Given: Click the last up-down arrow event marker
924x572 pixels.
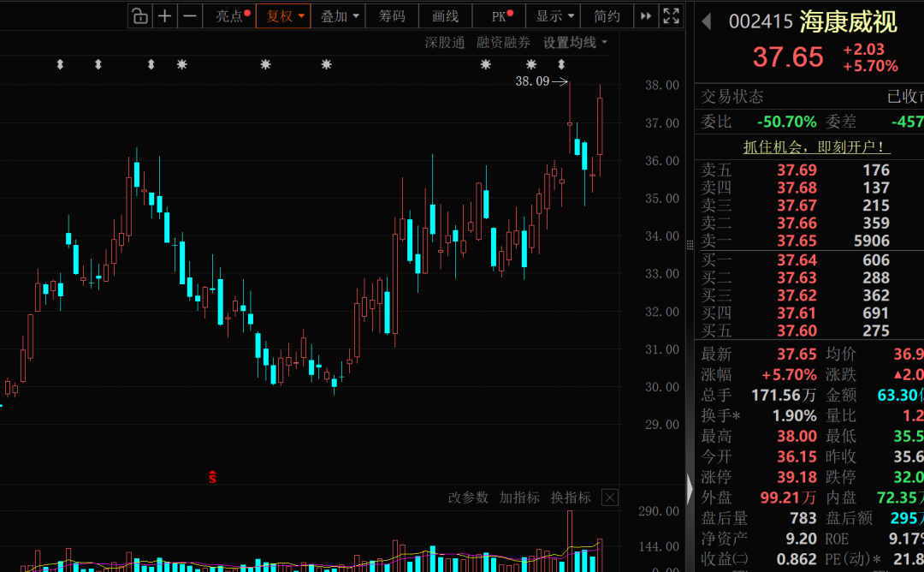Looking at the screenshot, I should pyautogui.click(x=561, y=64).
